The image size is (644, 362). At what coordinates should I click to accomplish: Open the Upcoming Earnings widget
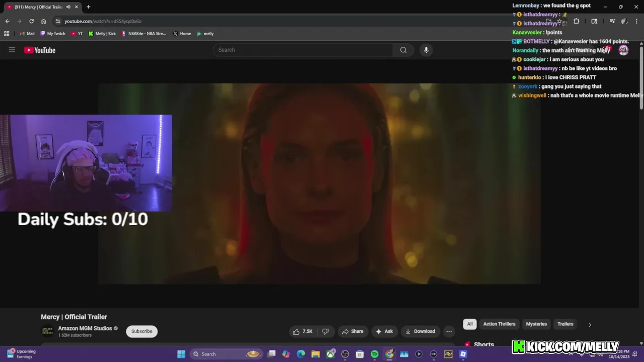21,354
